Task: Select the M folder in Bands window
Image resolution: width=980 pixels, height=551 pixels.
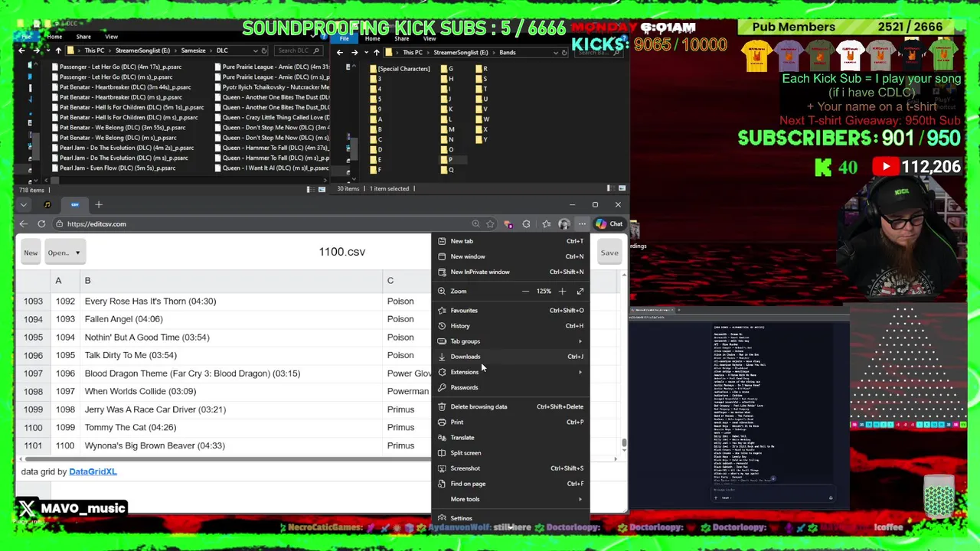Action: (447, 129)
